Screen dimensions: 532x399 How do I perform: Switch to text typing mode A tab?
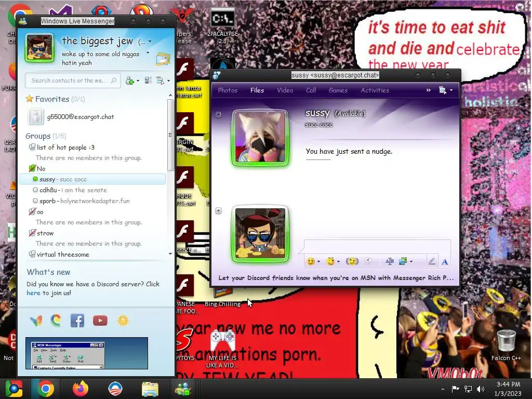pyautogui.click(x=445, y=261)
